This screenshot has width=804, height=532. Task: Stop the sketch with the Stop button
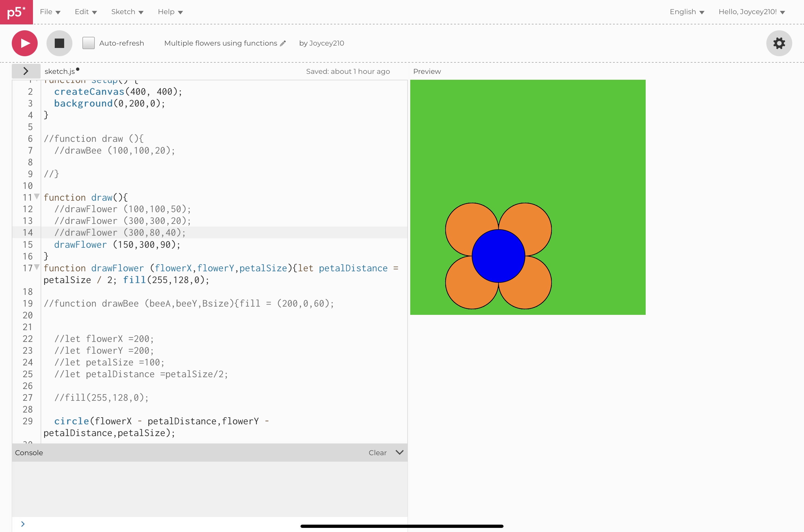[x=59, y=44]
